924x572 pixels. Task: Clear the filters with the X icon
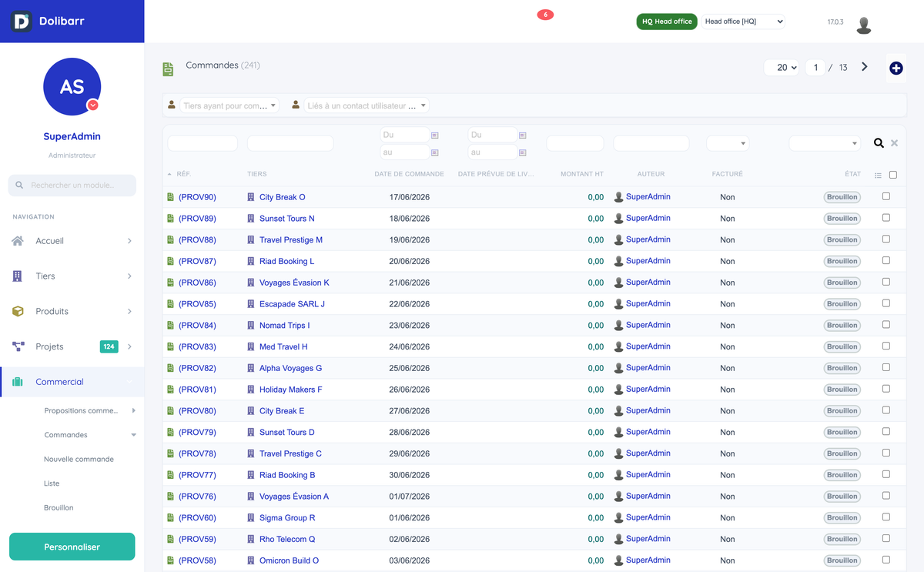894,143
